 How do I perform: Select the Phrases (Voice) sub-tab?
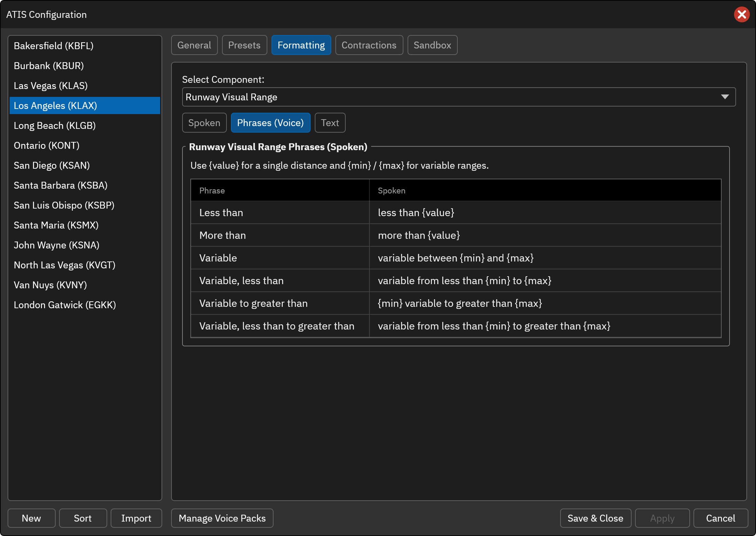270,123
